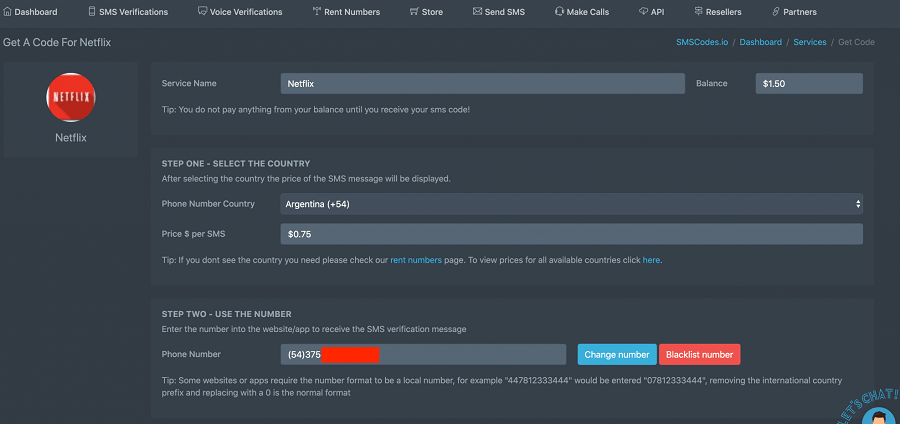Click the Voice Verifications chat icon

coord(202,11)
